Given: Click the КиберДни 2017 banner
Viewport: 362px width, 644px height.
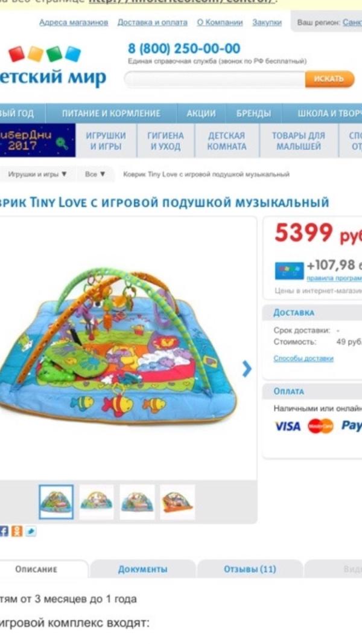Looking at the screenshot, I should coord(38,141).
